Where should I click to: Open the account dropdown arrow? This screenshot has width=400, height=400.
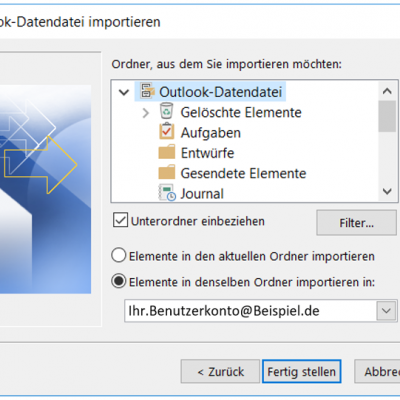[x=386, y=311]
